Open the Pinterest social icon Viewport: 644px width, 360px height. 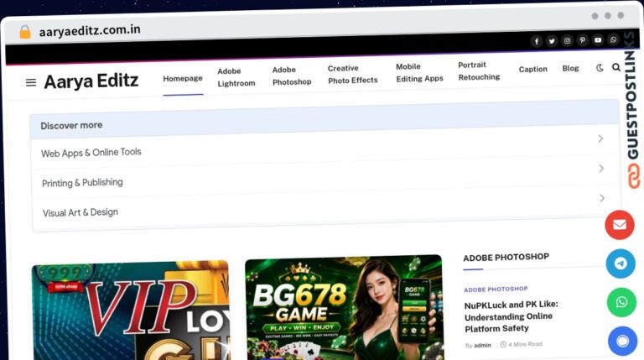click(x=583, y=40)
